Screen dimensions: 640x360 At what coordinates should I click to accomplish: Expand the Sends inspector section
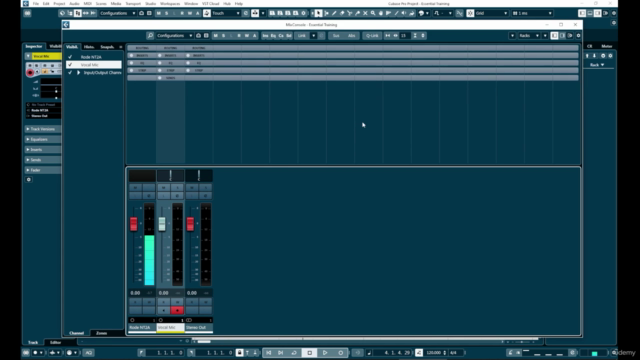pyautogui.click(x=42, y=160)
